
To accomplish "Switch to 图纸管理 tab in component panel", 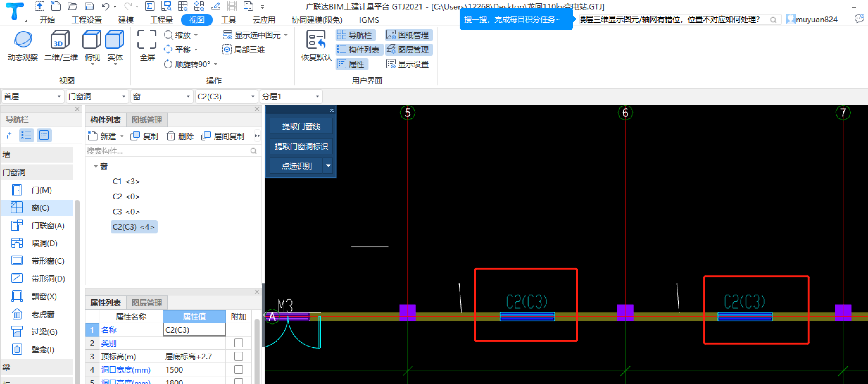I will (x=147, y=120).
